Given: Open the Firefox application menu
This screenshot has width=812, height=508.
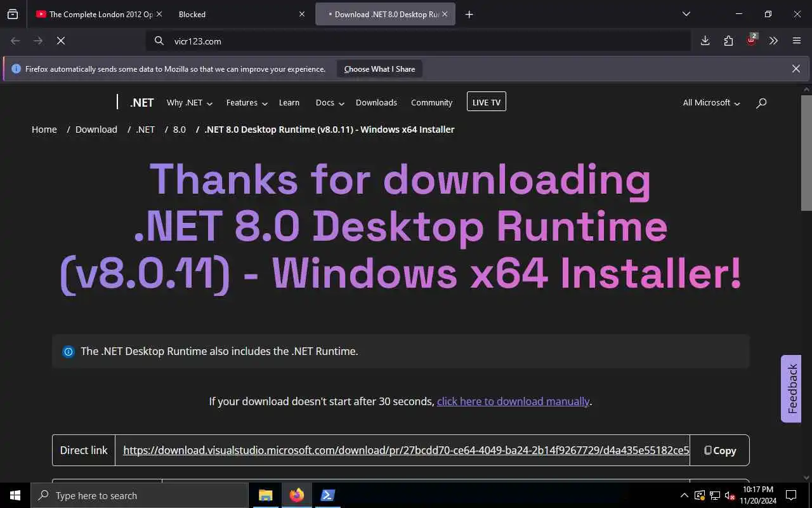Looking at the screenshot, I should (797, 41).
